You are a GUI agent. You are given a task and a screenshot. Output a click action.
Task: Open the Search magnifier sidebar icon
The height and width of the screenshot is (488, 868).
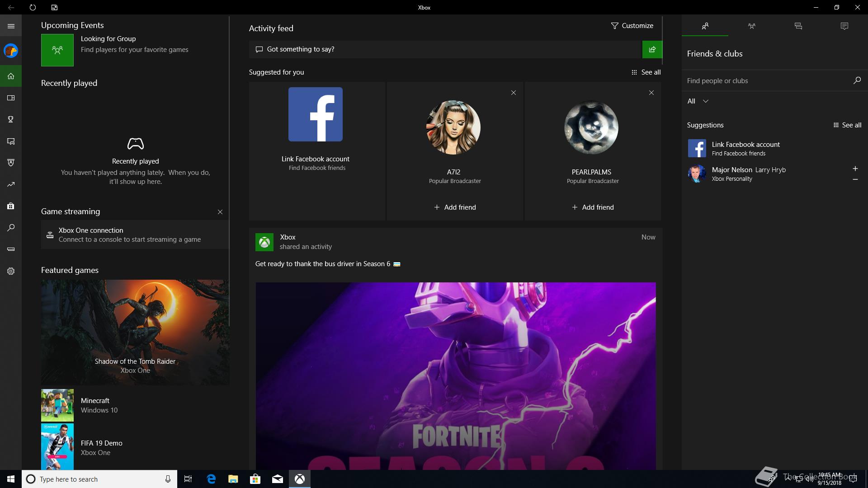pos(11,228)
